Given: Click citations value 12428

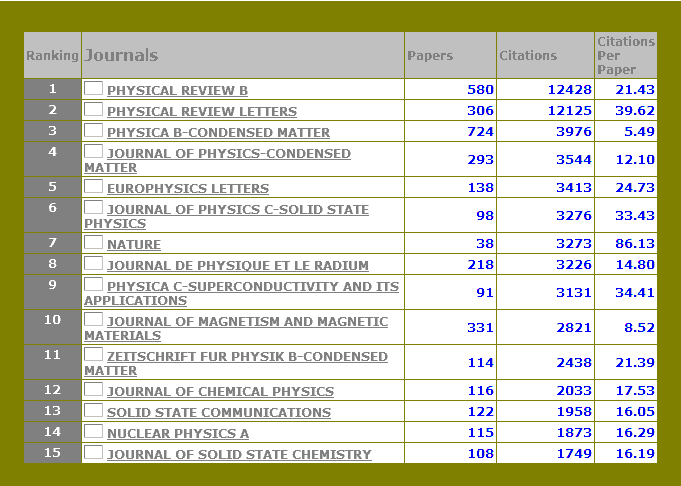Looking at the screenshot, I should pos(569,89).
